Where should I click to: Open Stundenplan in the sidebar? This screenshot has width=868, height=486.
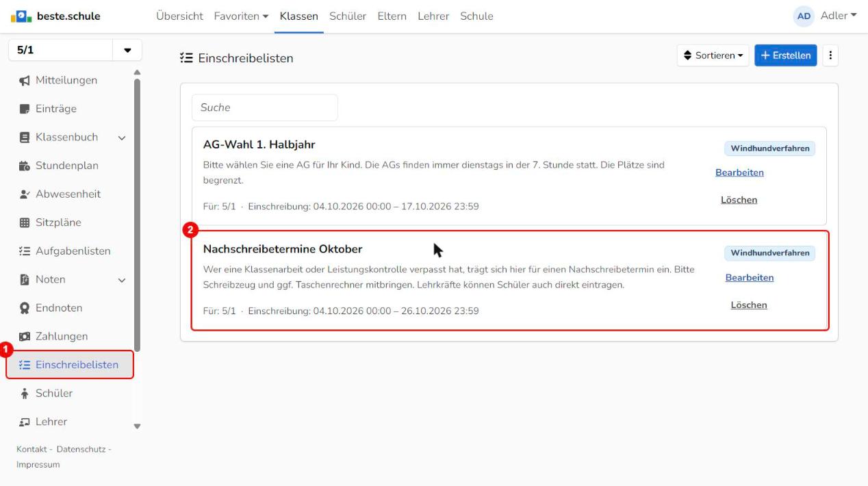66,166
